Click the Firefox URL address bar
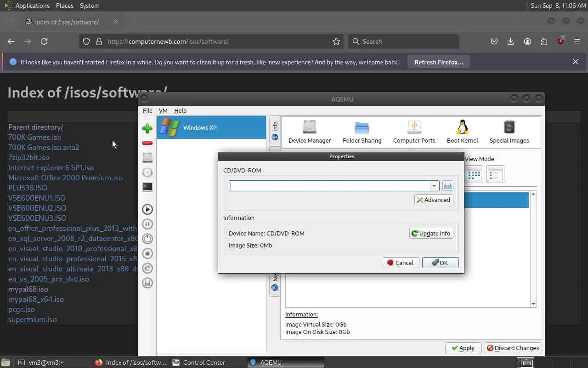Image resolution: width=588 pixels, height=368 pixels. pos(211,41)
